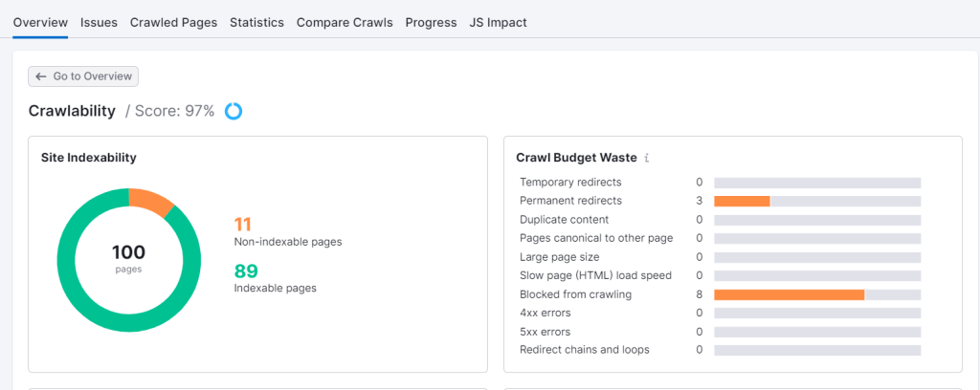Click the Redirect chains and loops label
This screenshot has height=390, width=980.
point(584,350)
